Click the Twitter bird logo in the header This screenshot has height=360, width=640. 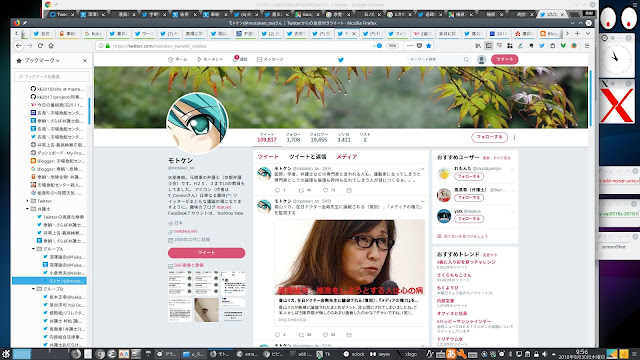[341, 60]
